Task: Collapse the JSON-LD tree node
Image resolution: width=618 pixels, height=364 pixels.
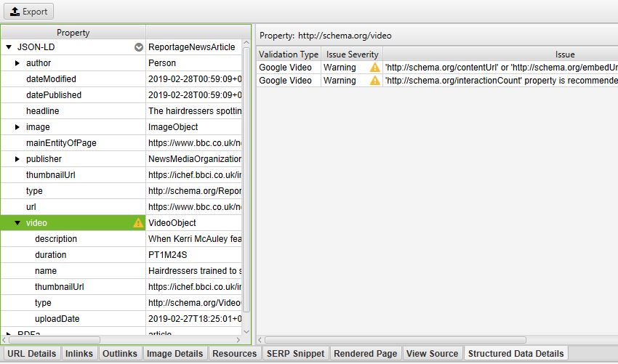Action: click(9, 47)
